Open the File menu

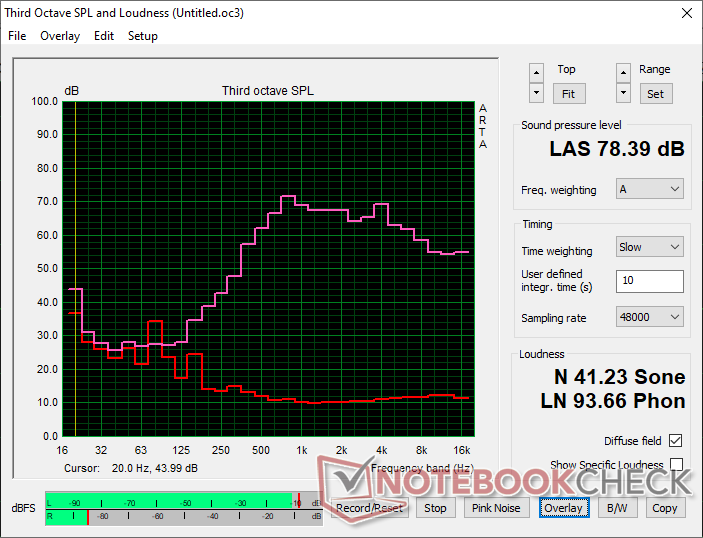pyautogui.click(x=17, y=36)
